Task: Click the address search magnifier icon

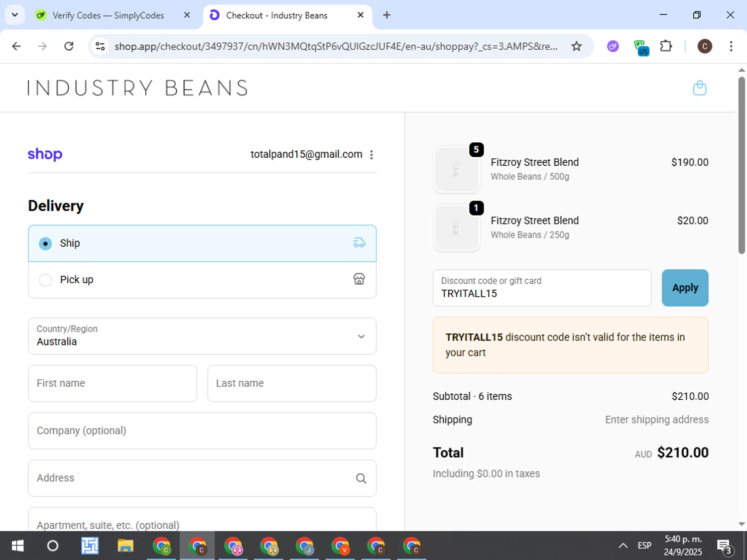Action: click(361, 478)
